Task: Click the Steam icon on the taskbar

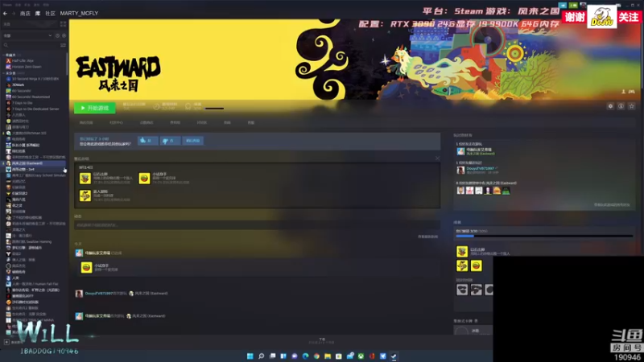Action: pyautogui.click(x=394, y=356)
